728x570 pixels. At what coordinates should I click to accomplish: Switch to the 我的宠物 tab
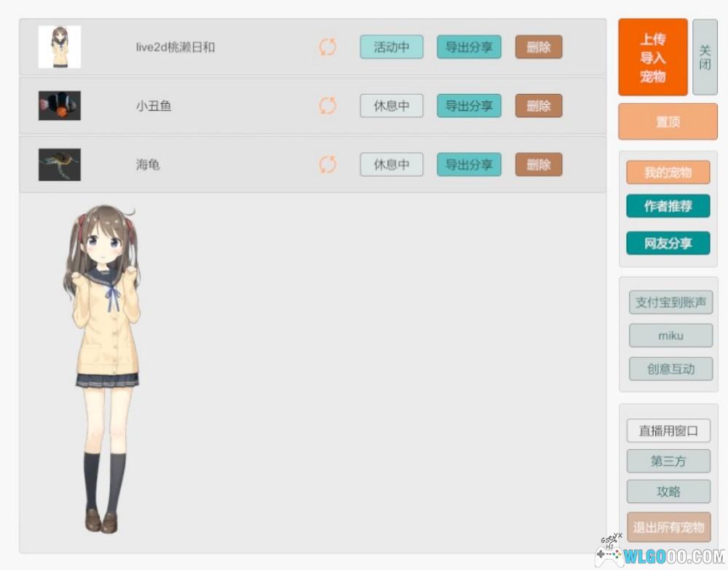[668, 173]
